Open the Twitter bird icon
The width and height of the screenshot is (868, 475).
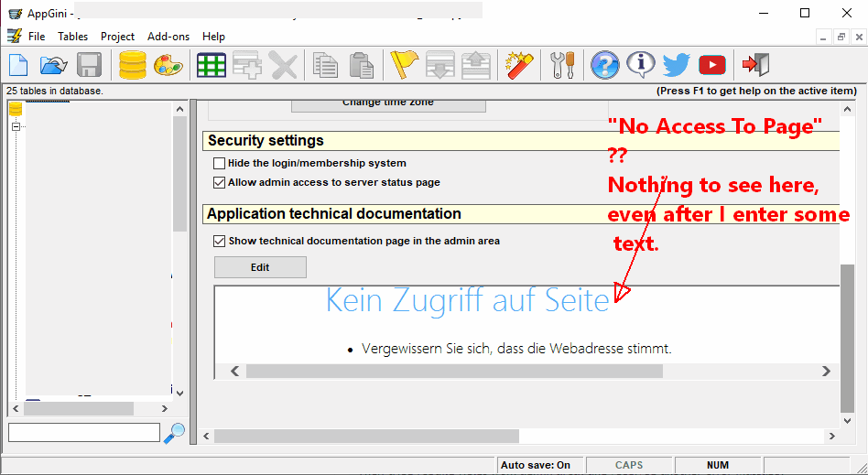[677, 65]
